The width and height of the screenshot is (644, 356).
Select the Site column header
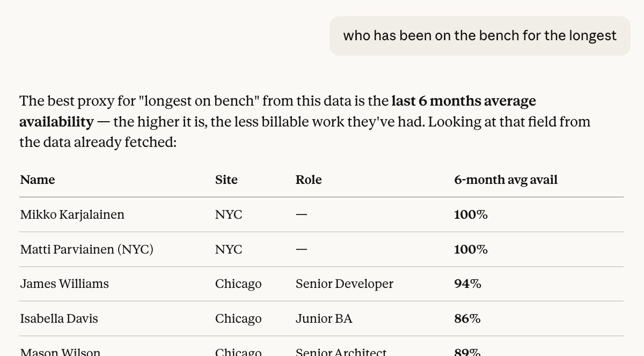tap(226, 180)
